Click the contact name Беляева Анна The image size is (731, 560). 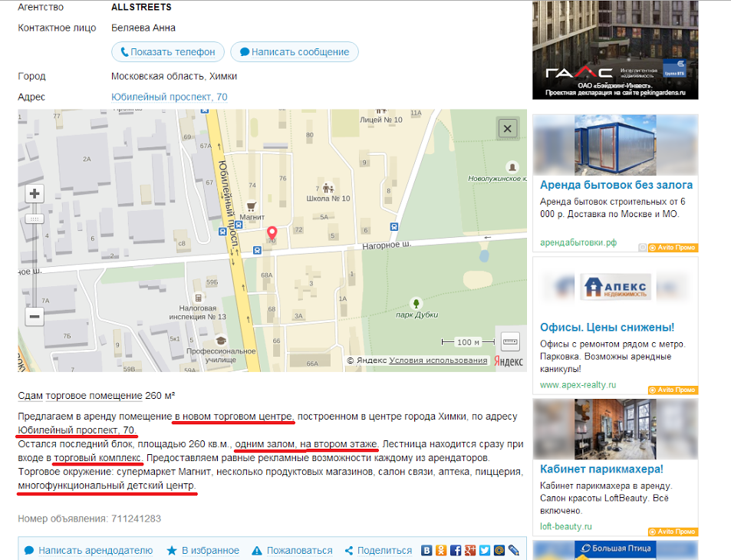point(143,28)
